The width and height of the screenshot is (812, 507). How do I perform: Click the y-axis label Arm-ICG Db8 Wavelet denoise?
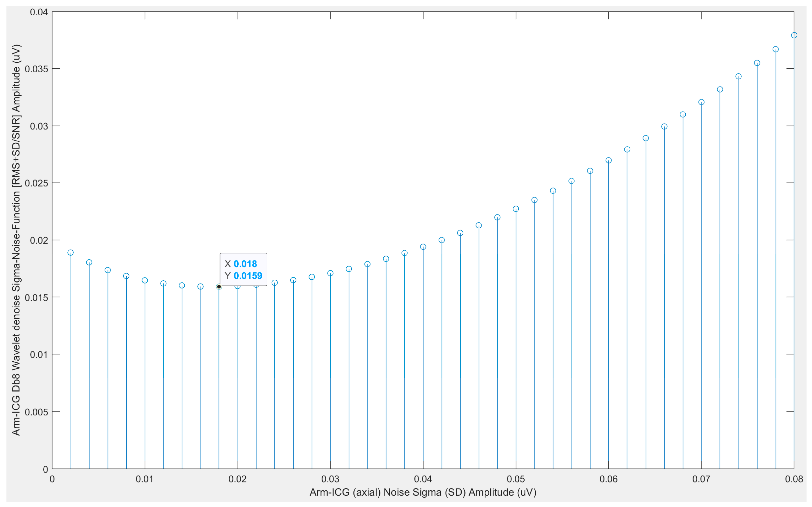16,240
